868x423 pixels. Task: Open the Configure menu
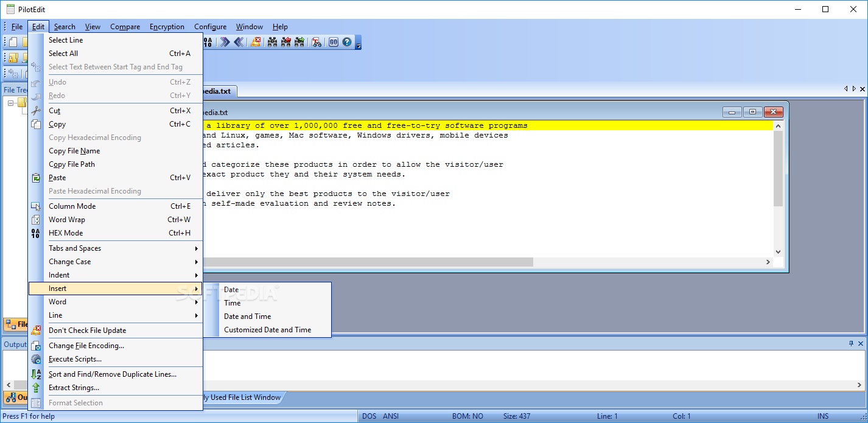(x=210, y=27)
